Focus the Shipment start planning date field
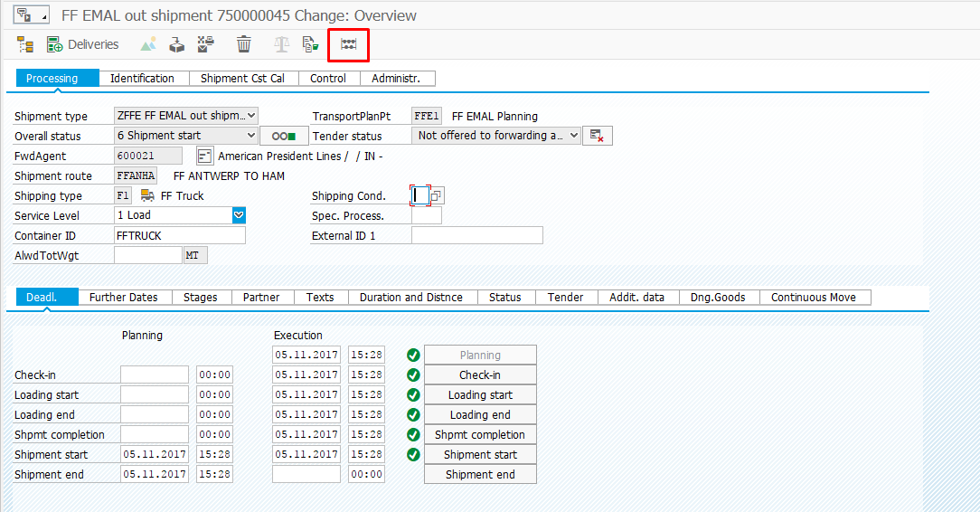Viewport: 980px width, 512px height. pos(155,454)
